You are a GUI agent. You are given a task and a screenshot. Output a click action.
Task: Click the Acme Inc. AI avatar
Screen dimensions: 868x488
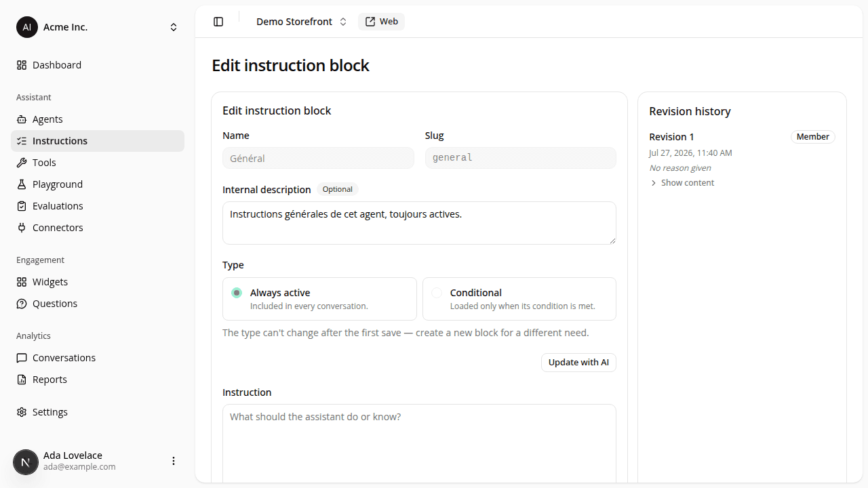coord(27,27)
